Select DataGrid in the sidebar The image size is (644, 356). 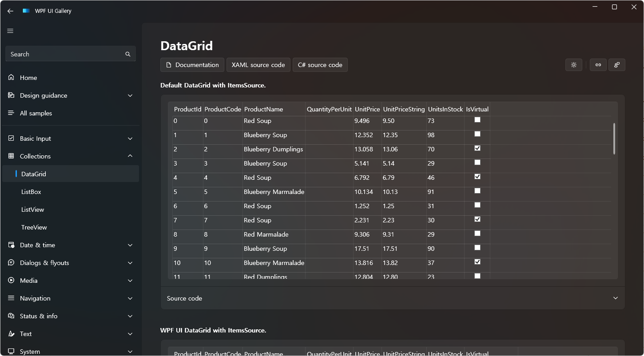tap(71, 174)
